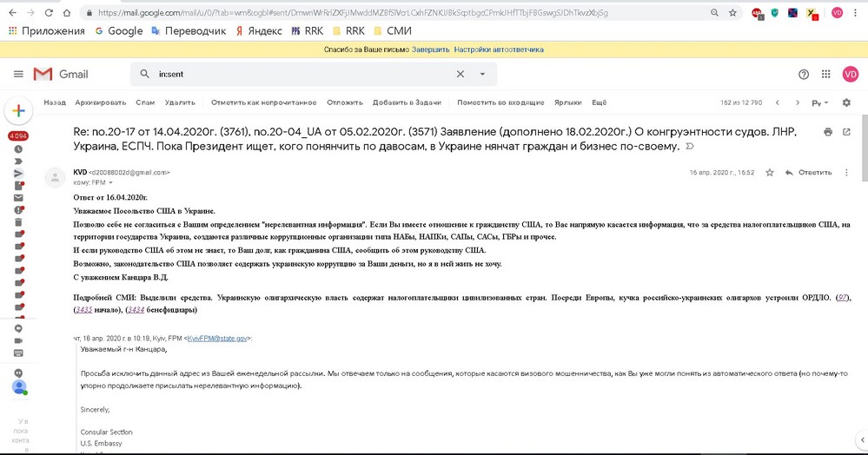Open the teal shield extension icon
Screen dimensions: 868x455
775,13
